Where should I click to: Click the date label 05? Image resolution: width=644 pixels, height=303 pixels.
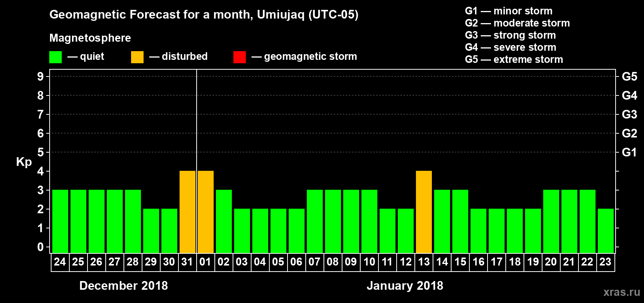(278, 262)
